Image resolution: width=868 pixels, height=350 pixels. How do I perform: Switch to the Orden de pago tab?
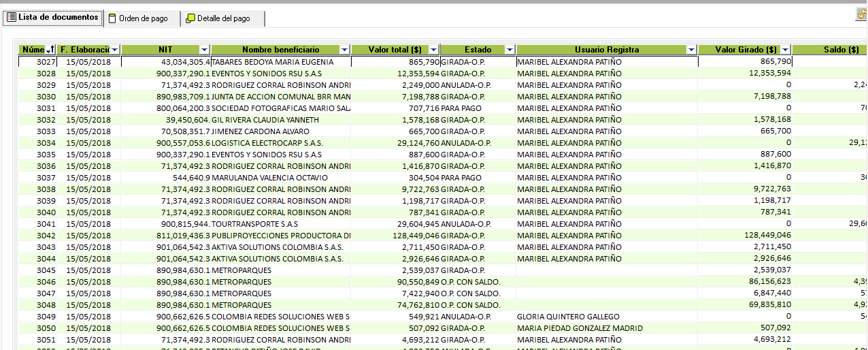pyautogui.click(x=142, y=18)
